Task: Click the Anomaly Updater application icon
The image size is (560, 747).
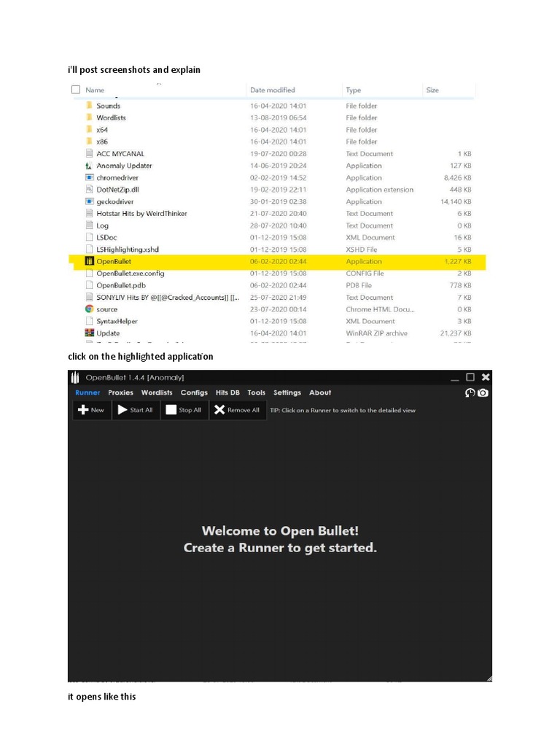Action: pos(89,166)
